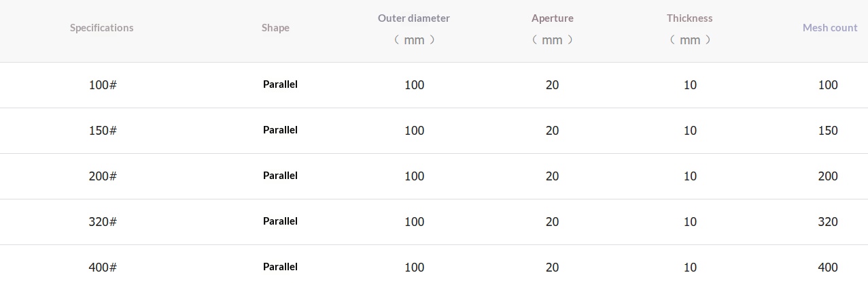The image size is (868, 290).
Task: Select the 150# specification cell
Action: click(x=103, y=131)
